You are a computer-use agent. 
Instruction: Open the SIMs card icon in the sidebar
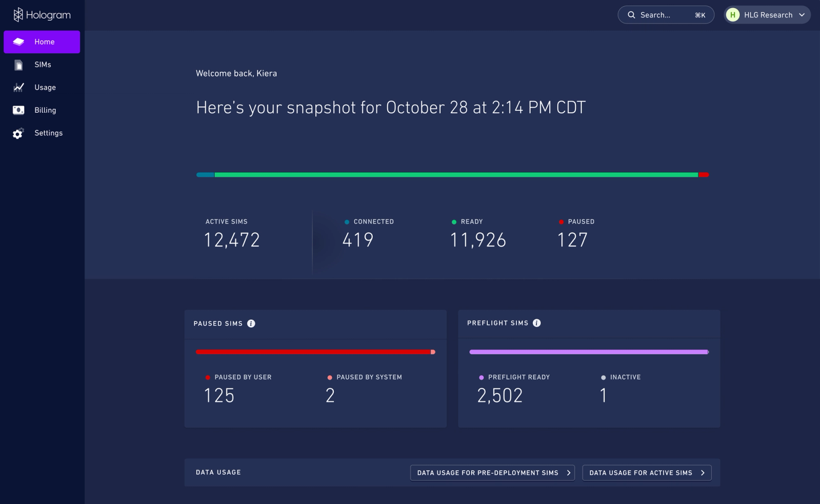point(18,65)
